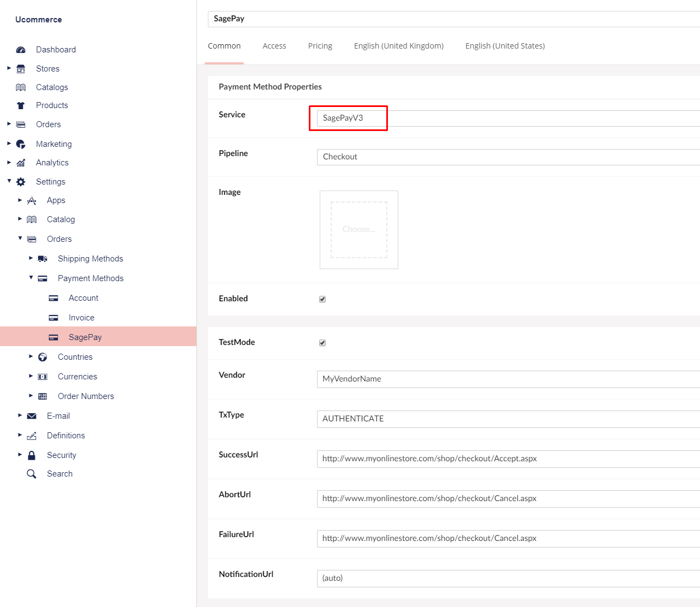Click the Order Numbers icon

[43, 396]
